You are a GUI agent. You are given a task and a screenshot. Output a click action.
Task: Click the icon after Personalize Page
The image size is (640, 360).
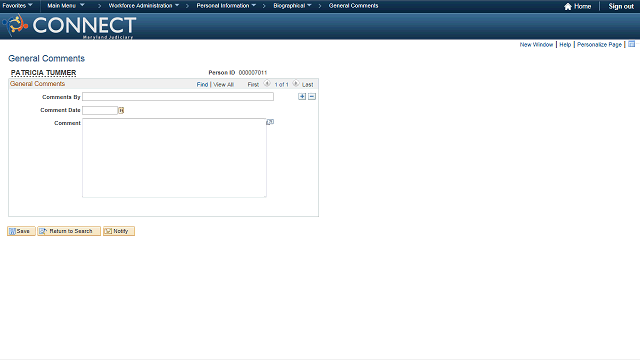click(631, 44)
